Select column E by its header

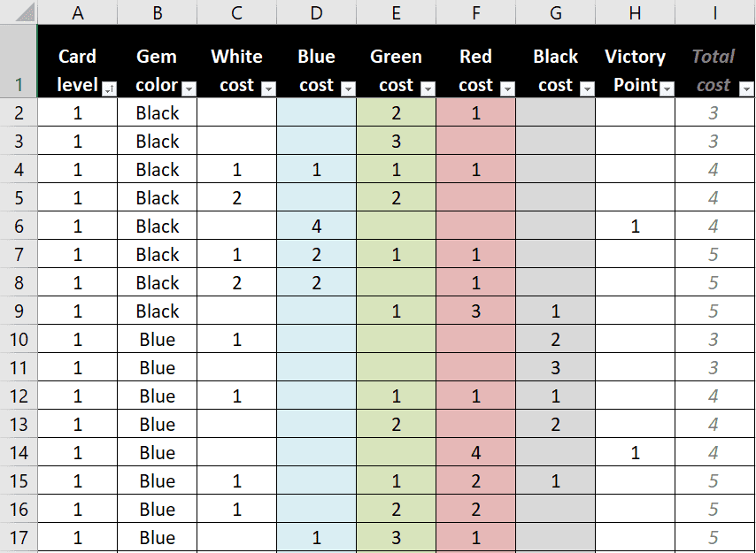[396, 12]
